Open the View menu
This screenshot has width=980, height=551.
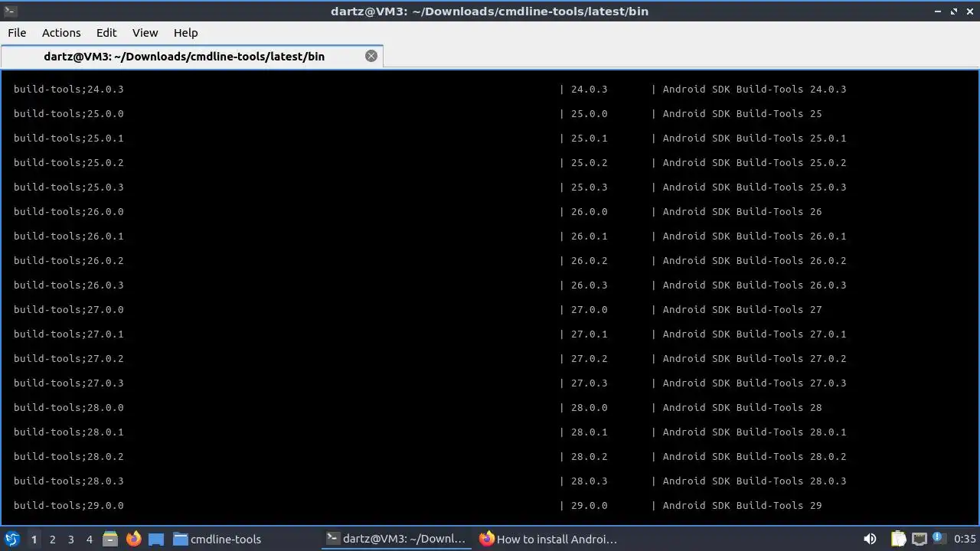coord(145,33)
